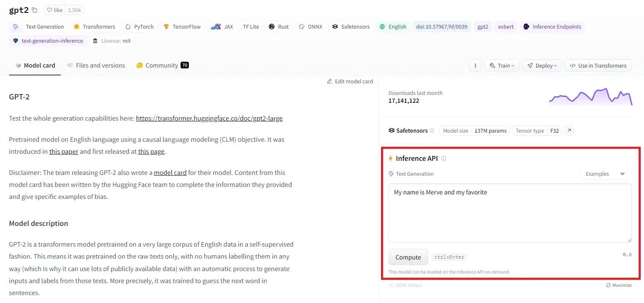Screen dimensions: 644x303
Task: Filter by TF Lite tag
Action: tap(251, 27)
